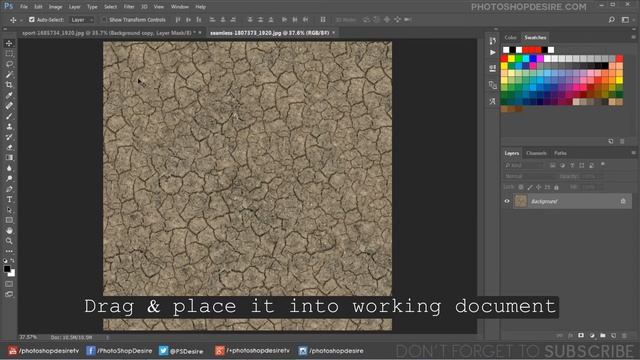Select the Eyedropper tool
This screenshot has height=360, width=640.
(x=9, y=96)
